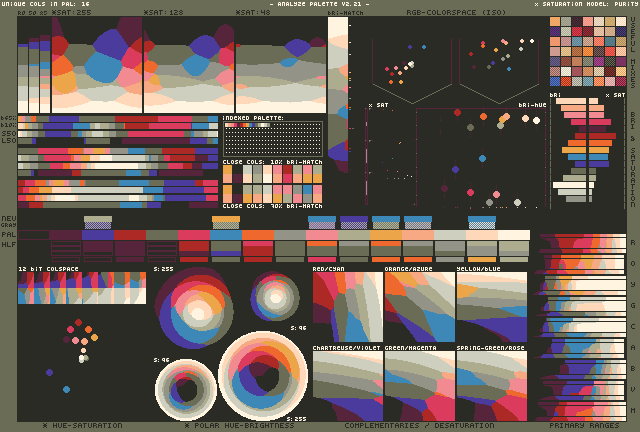Screen dimensions: 640x432
Task: Pick the purple-blue swatch in PAL row
Action: 98,235
